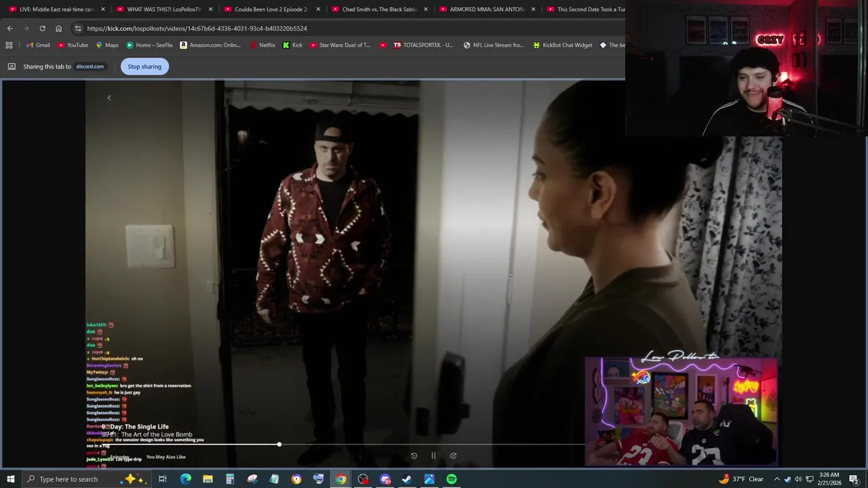Open Steam from the taskbar
The height and width of the screenshot is (488, 868).
407,479
